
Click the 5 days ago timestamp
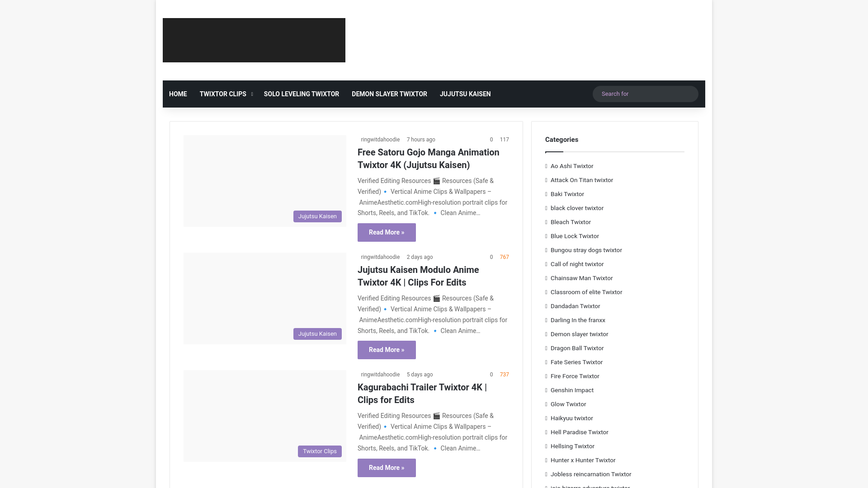(x=420, y=375)
